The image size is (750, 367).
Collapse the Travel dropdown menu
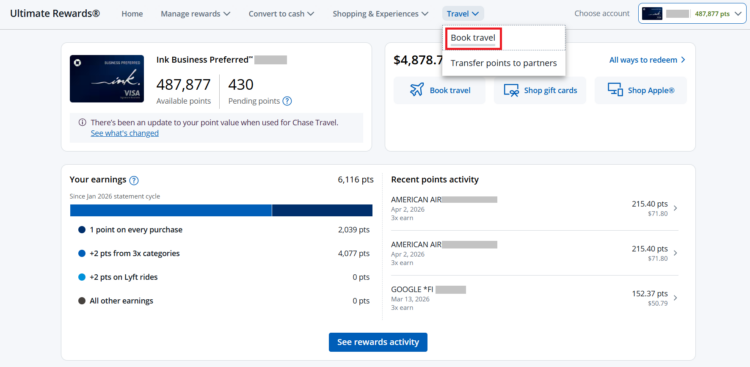pyautogui.click(x=463, y=14)
